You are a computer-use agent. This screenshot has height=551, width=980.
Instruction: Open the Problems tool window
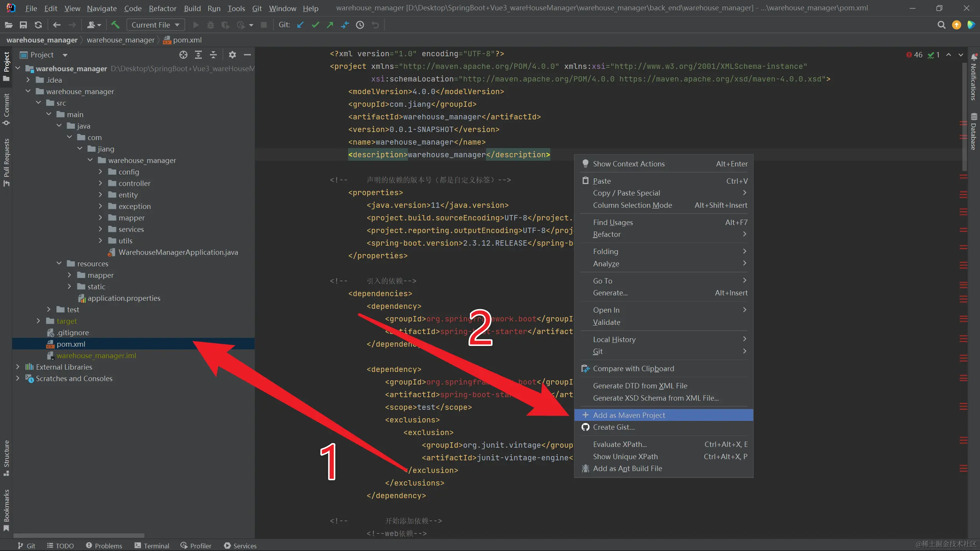pos(104,546)
